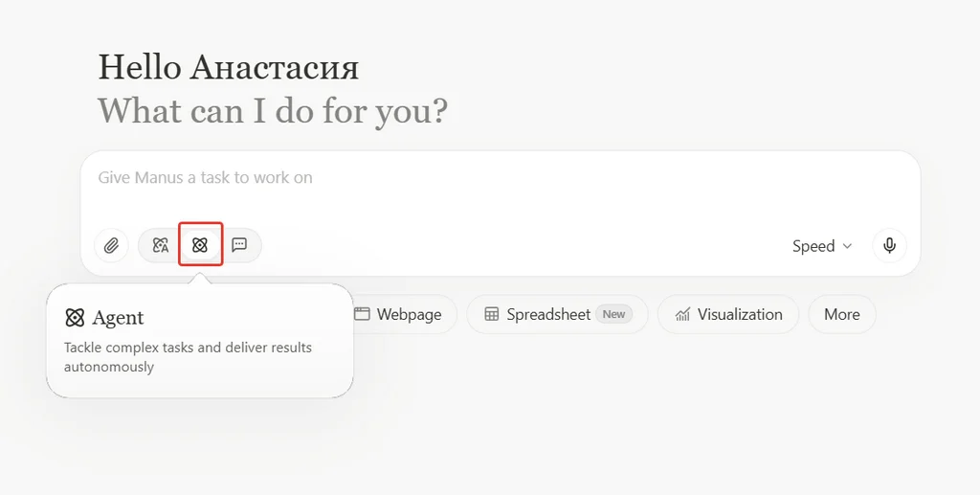
Task: Click the Hello Анастасия greeting heading
Action: click(228, 67)
